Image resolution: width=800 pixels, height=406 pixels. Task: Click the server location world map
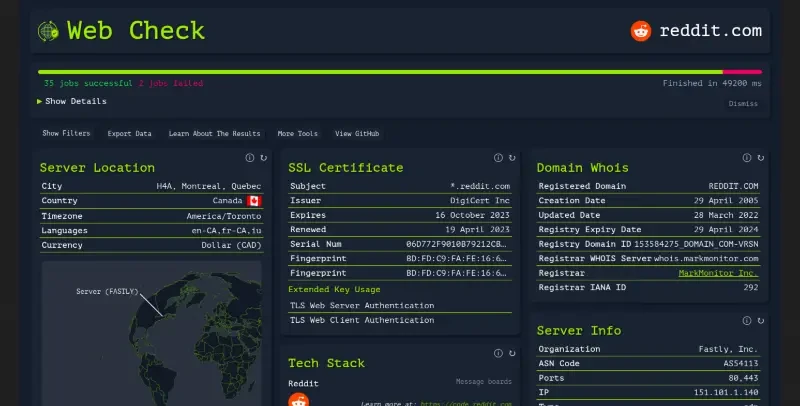click(x=152, y=334)
